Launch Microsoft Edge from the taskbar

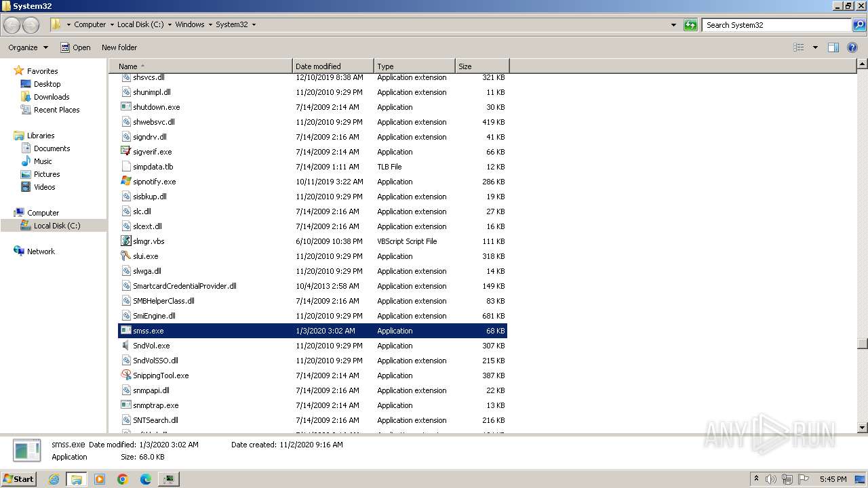(x=146, y=479)
